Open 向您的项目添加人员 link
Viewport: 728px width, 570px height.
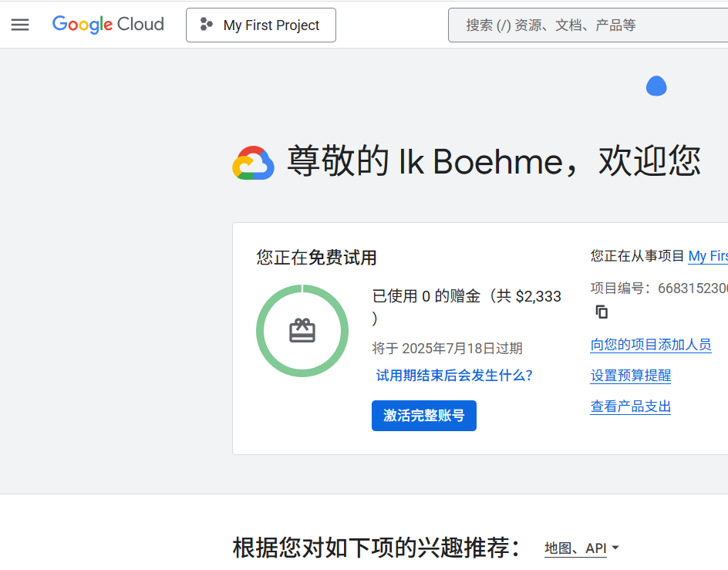(650, 345)
